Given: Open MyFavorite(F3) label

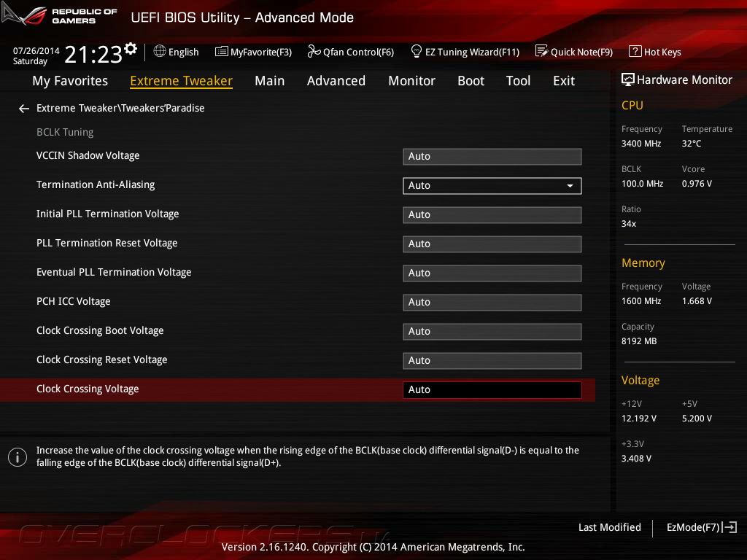Looking at the screenshot, I should coord(261,52).
